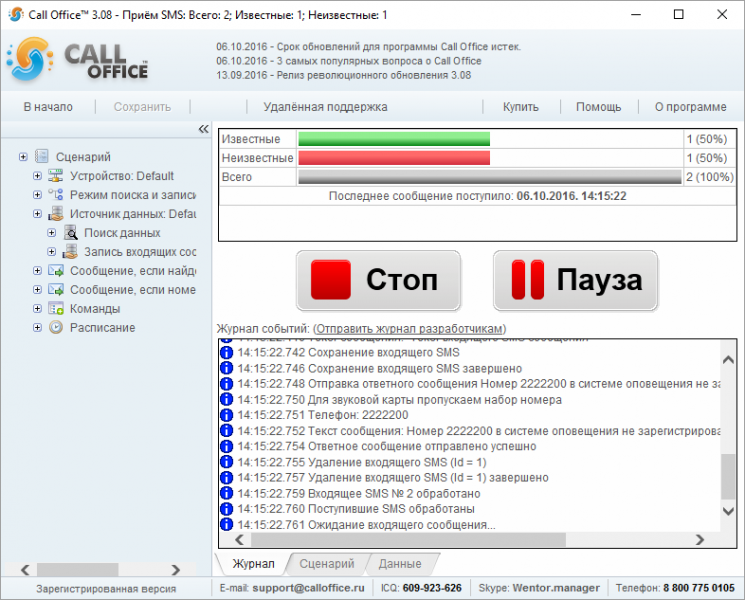745x600 pixels.
Task: Expand the Устройство: Default node
Action: 37,176
